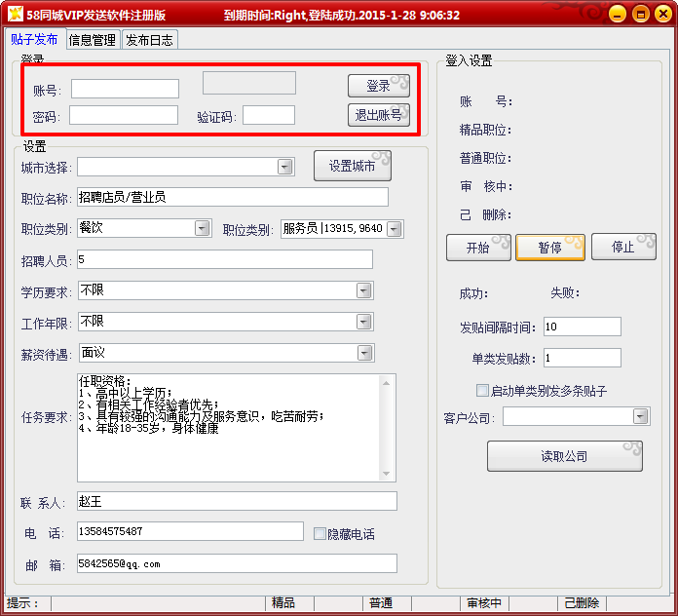Click the 职位名称 field with 招聘店员/营业员

coord(233,197)
